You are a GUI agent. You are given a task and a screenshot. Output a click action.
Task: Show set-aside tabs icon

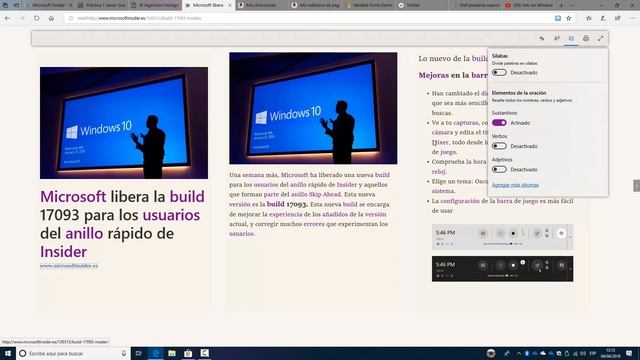pos(6,5)
